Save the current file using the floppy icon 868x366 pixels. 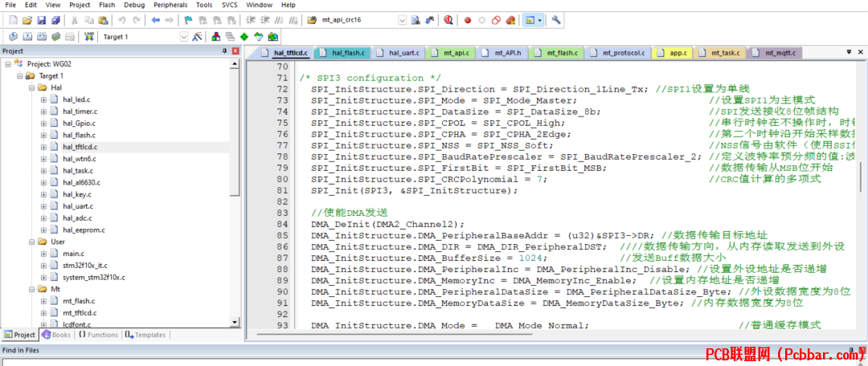42,20
